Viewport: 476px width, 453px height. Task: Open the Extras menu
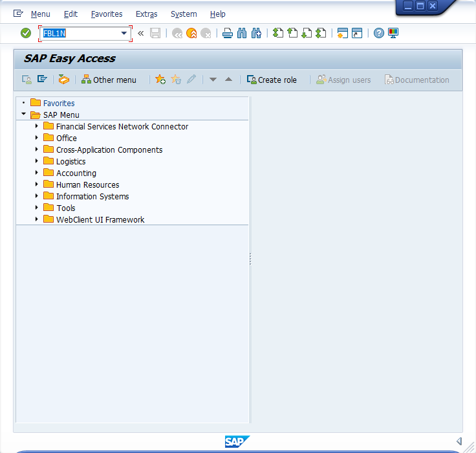click(x=146, y=14)
